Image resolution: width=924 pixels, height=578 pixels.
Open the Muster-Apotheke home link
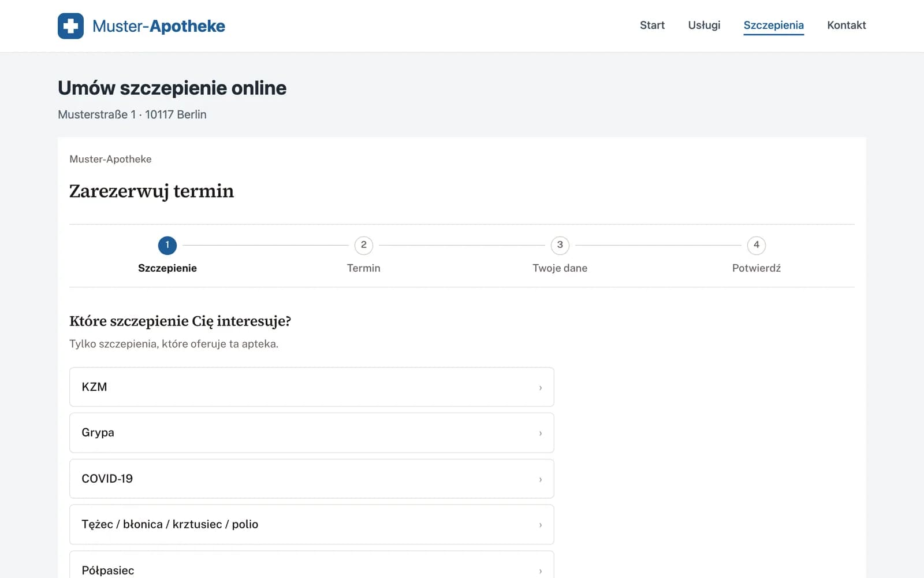pyautogui.click(x=141, y=26)
